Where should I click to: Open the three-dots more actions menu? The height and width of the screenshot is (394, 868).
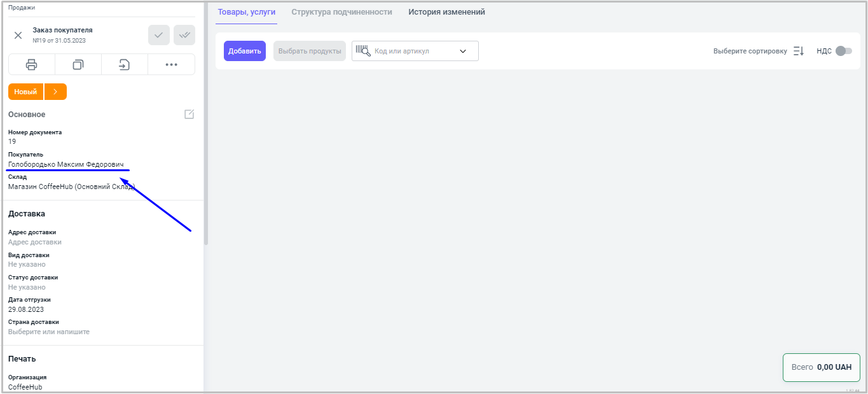click(171, 64)
